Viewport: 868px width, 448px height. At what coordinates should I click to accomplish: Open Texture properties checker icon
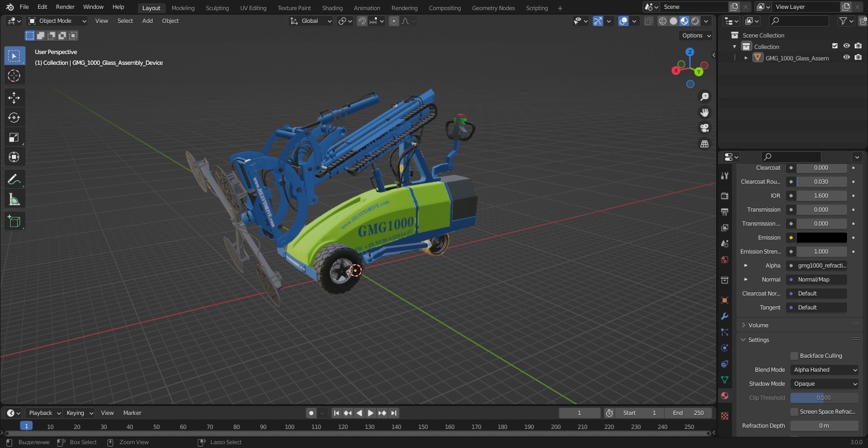pyautogui.click(x=724, y=416)
